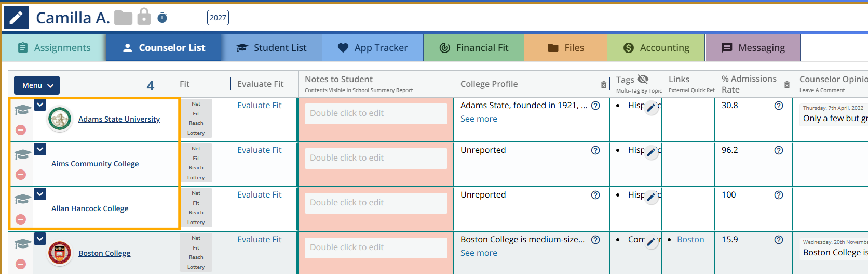Switch to the Assignments tab

(x=54, y=48)
